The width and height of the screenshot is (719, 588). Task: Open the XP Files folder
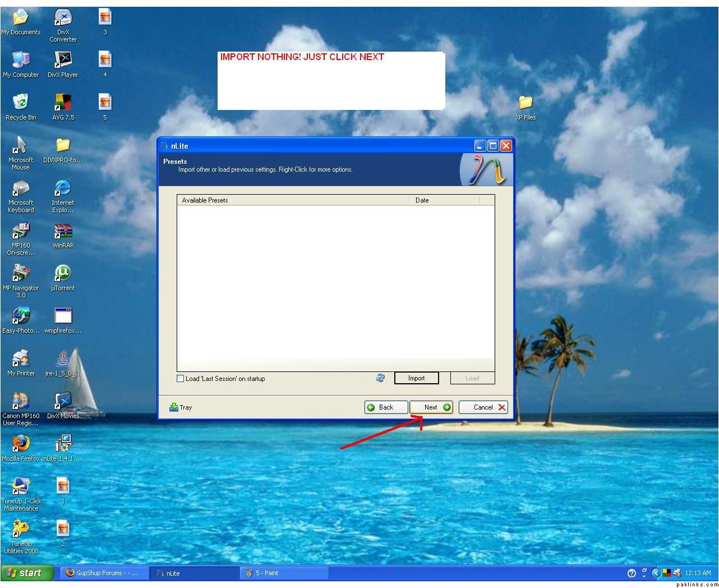(x=526, y=102)
